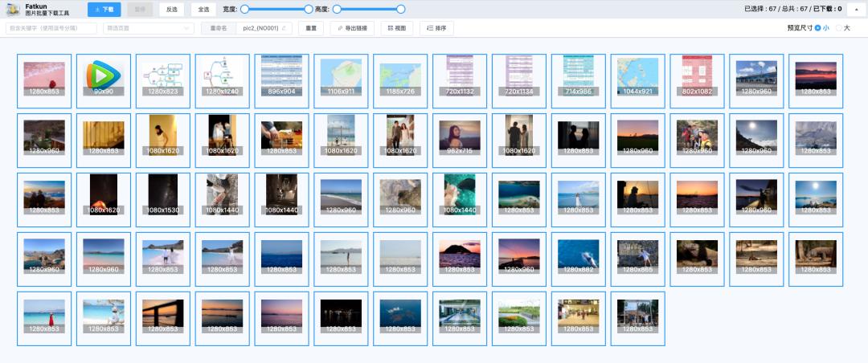Deselect the 896x904 table thumbnail
Screen dimensions: 868x363
(x=282, y=81)
